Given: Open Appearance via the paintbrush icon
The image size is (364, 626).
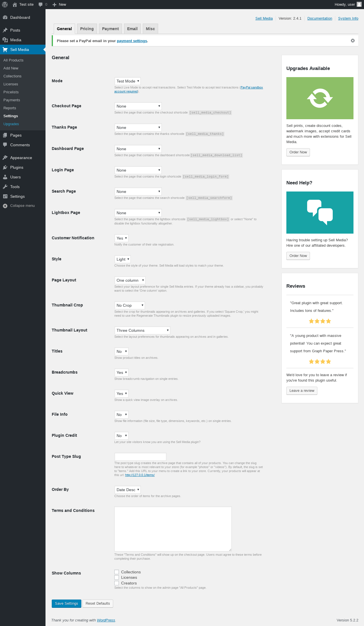Looking at the screenshot, I should (5, 158).
